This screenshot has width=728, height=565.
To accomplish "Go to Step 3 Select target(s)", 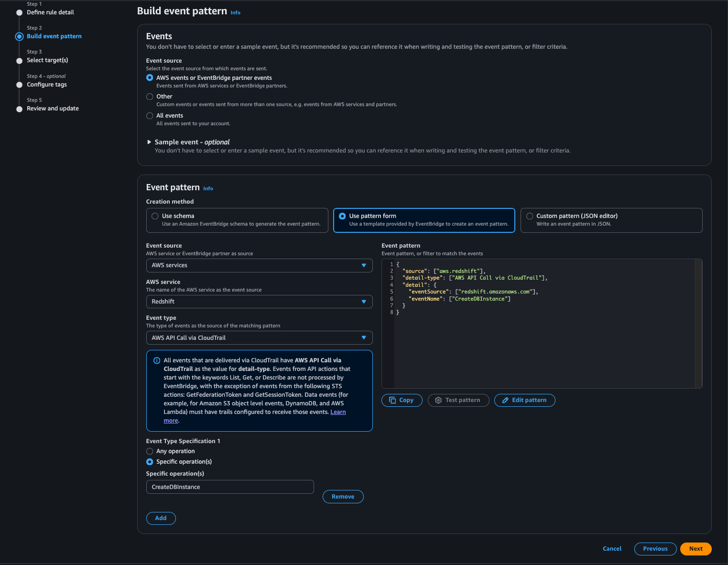I will (47, 60).
